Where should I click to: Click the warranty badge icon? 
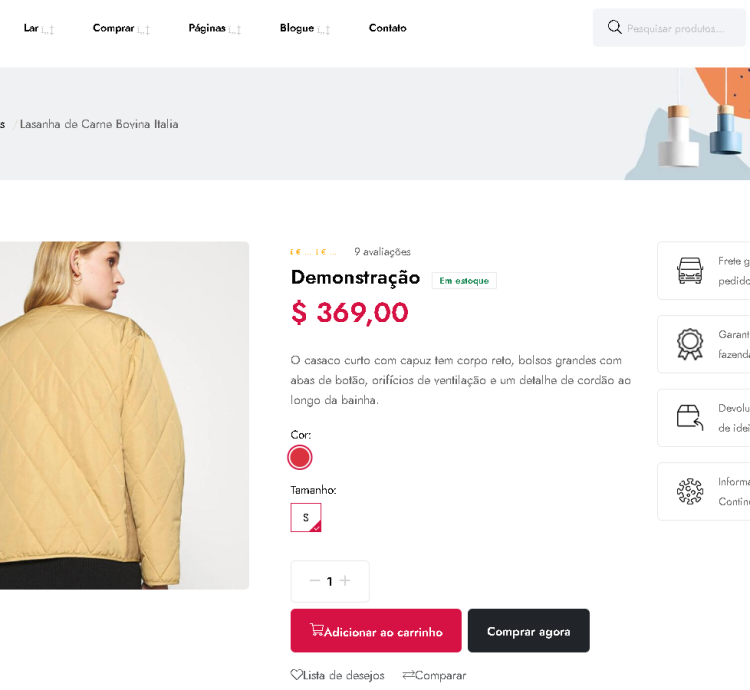pos(690,344)
